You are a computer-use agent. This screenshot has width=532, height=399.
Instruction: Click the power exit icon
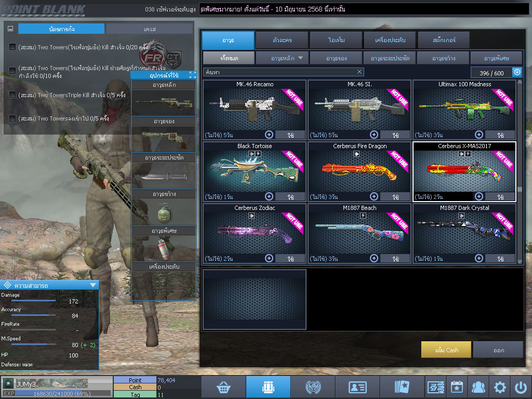(x=521, y=387)
